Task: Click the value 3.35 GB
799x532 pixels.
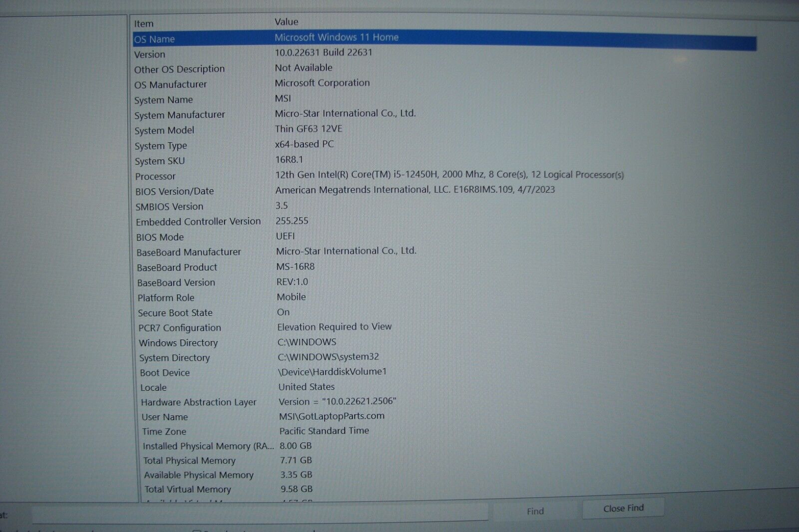Action: [x=296, y=475]
